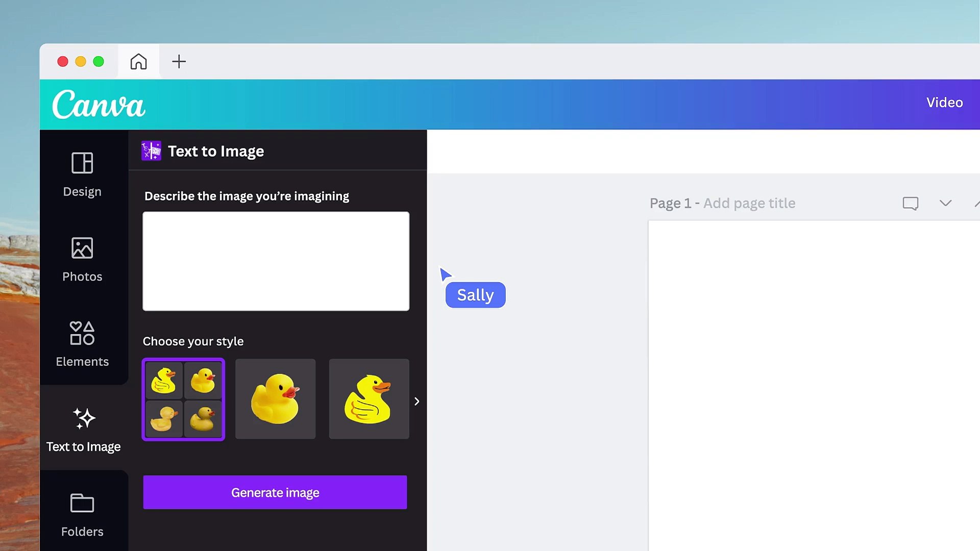Click the expand arrow at top right
980x551 pixels.
pos(976,203)
